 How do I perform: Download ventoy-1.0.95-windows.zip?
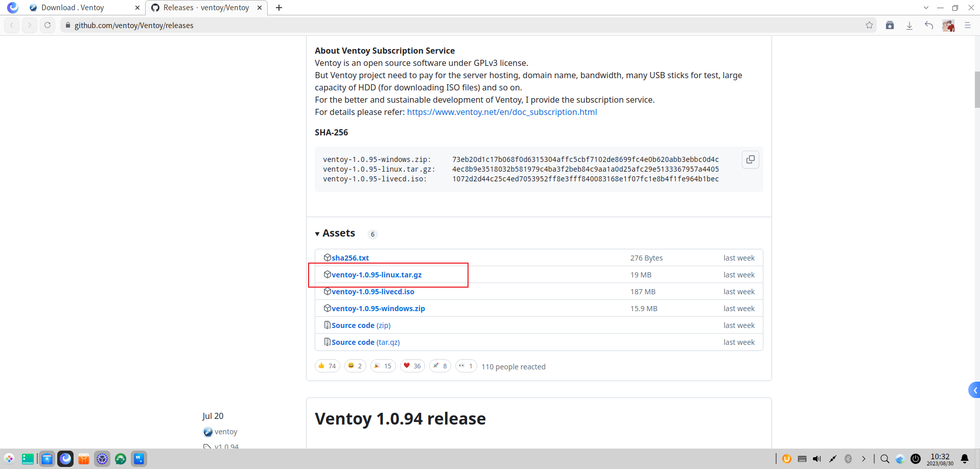[378, 309]
